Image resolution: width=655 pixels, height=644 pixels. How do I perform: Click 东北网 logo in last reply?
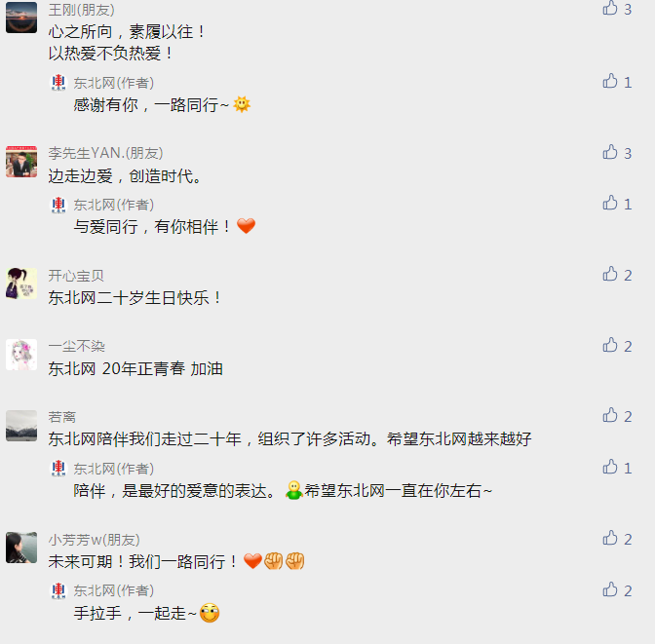tap(58, 590)
